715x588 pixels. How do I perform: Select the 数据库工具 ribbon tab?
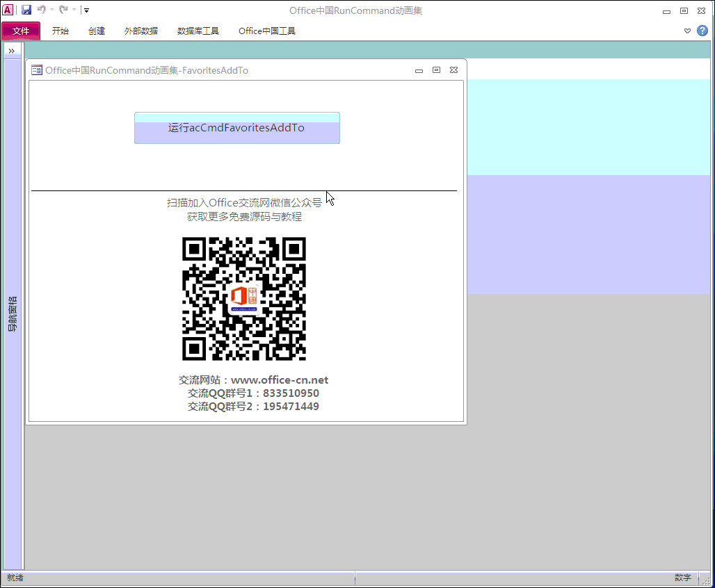click(x=198, y=31)
